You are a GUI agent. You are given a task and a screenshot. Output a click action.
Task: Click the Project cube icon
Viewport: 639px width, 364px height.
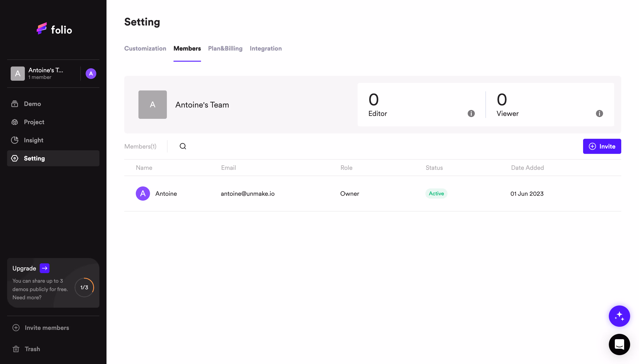(15, 122)
